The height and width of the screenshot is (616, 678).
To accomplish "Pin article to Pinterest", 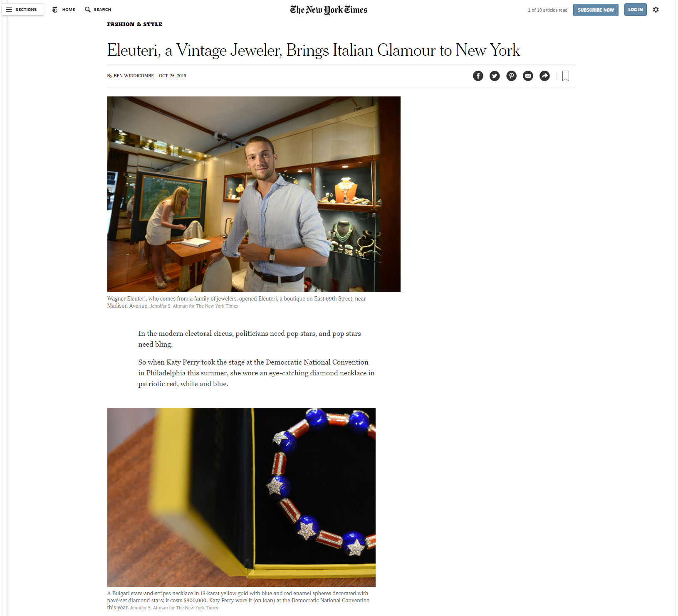I will tap(511, 76).
